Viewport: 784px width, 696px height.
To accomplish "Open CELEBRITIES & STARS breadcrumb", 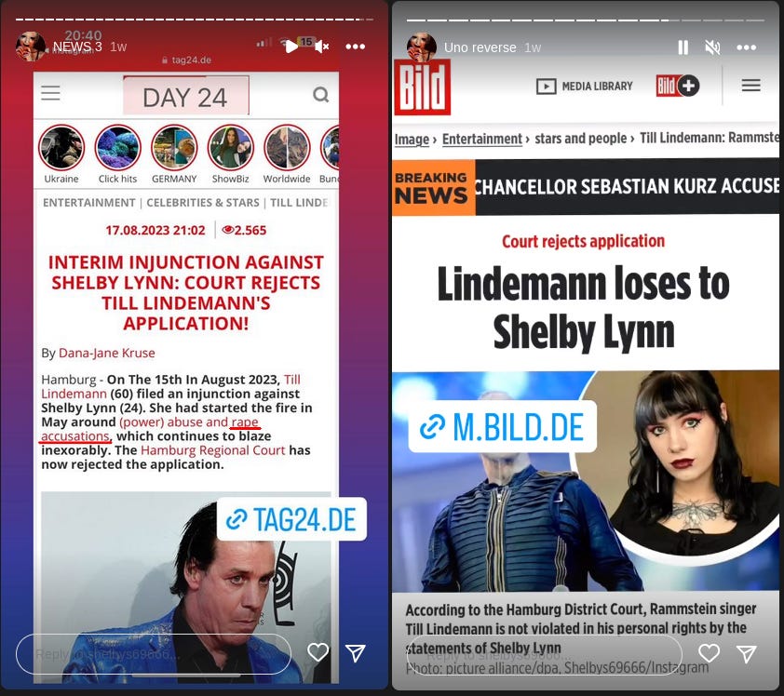I will (x=203, y=202).
